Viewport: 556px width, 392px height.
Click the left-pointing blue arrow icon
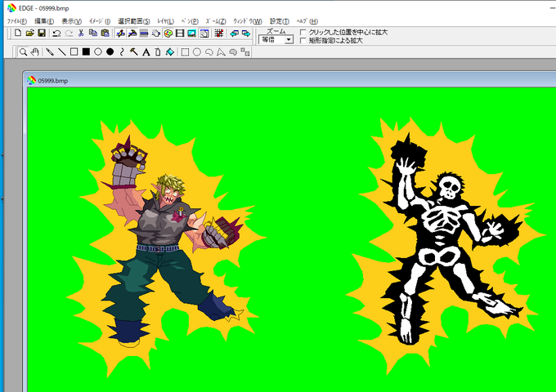point(234,33)
